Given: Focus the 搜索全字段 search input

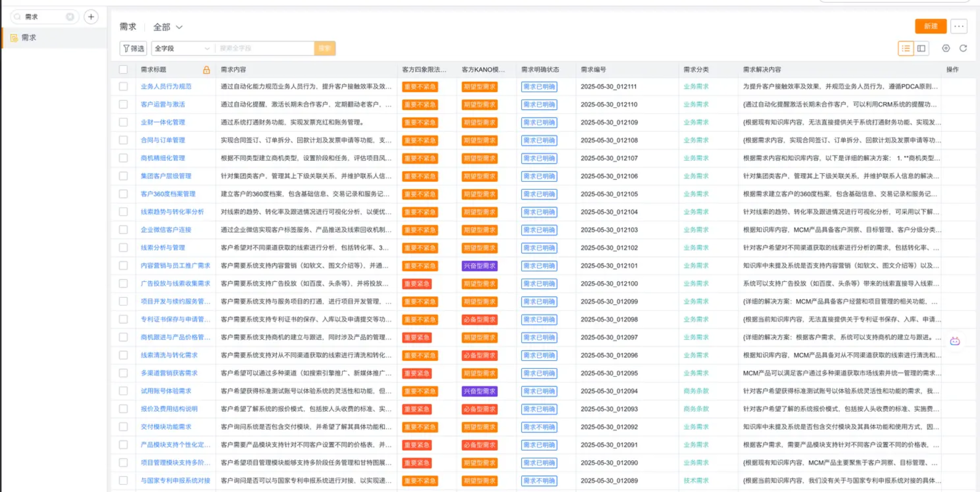Looking at the screenshot, I should pyautogui.click(x=264, y=48).
